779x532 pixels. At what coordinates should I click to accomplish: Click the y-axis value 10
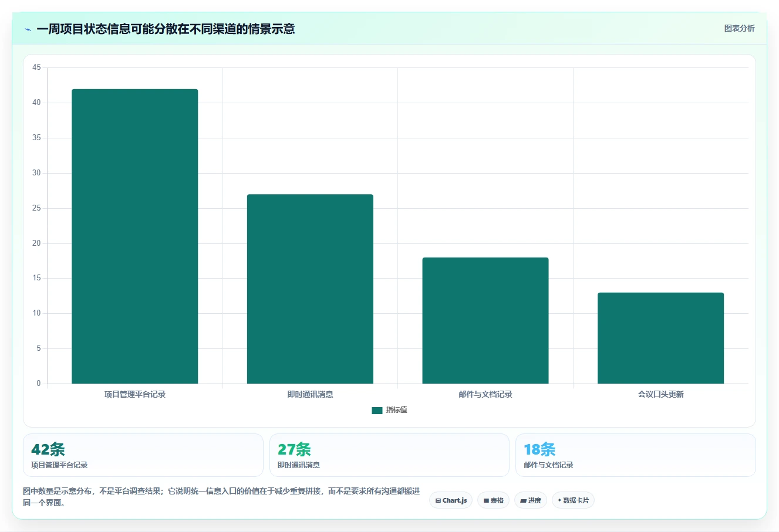coord(36,313)
